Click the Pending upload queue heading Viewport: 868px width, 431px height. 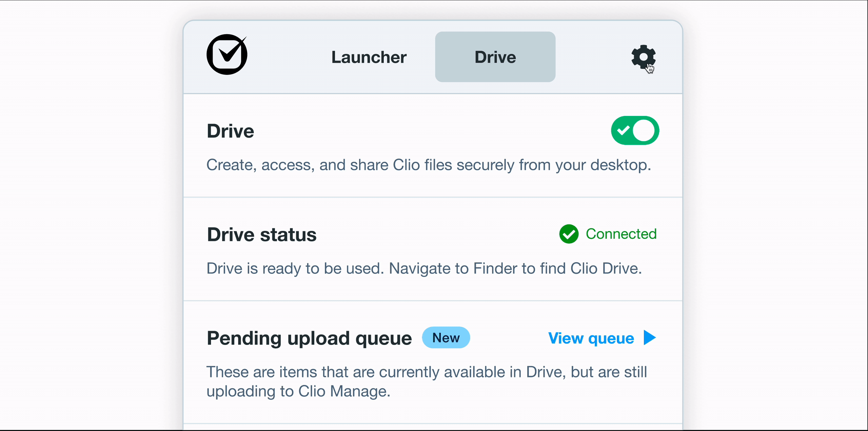pyautogui.click(x=309, y=338)
